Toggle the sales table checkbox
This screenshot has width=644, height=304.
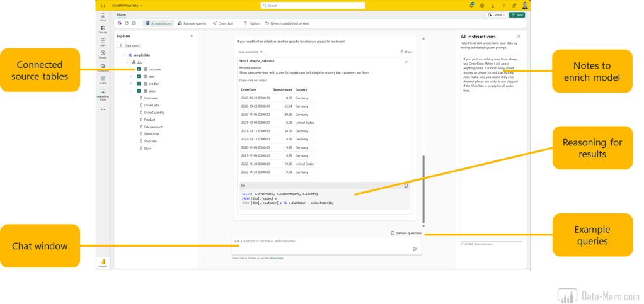click(138, 91)
